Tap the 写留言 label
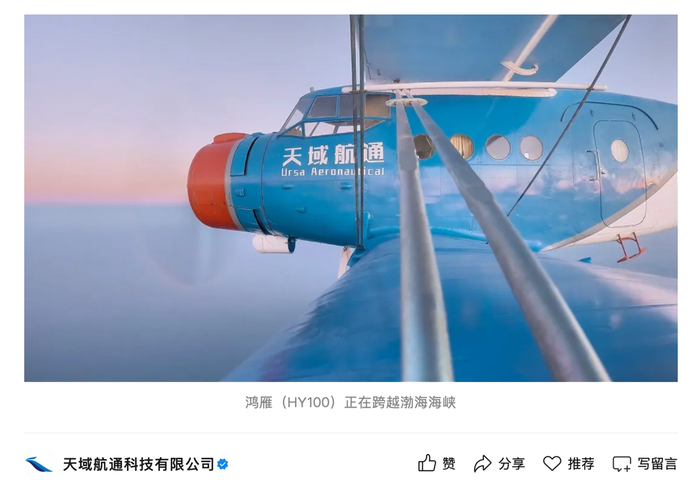The width and height of the screenshot is (700, 493). pyautogui.click(x=657, y=464)
